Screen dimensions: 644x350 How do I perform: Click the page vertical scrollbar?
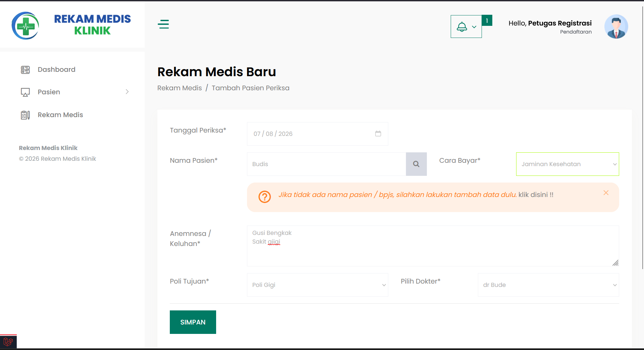coord(643,138)
